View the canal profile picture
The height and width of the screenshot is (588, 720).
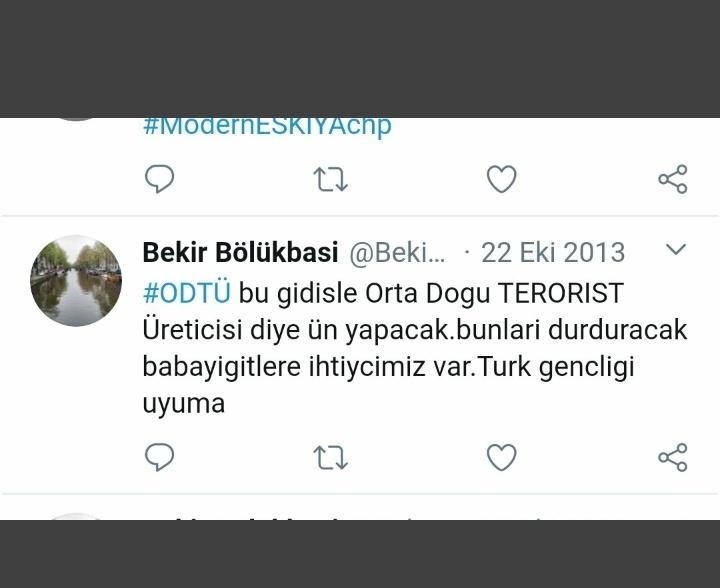[76, 280]
